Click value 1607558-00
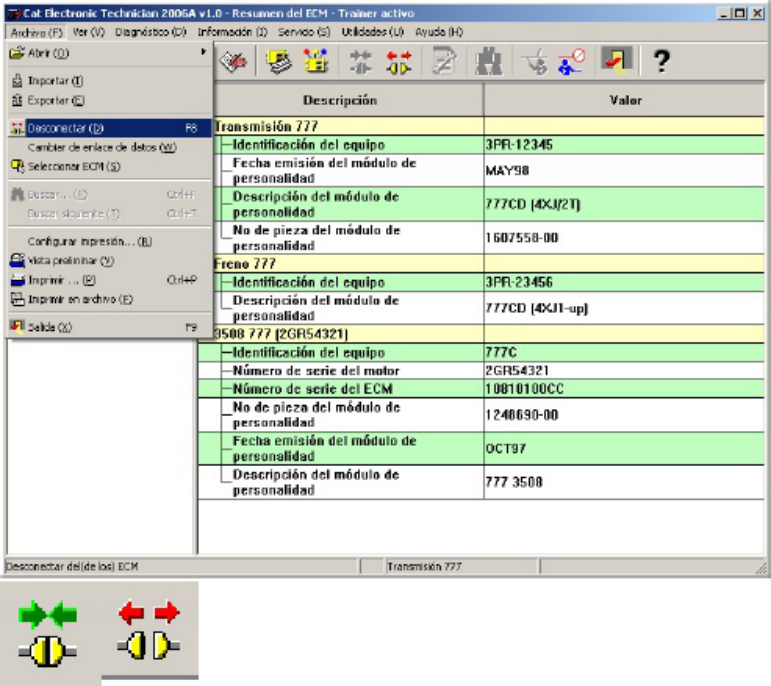This screenshot has width=771, height=686. click(x=522, y=238)
